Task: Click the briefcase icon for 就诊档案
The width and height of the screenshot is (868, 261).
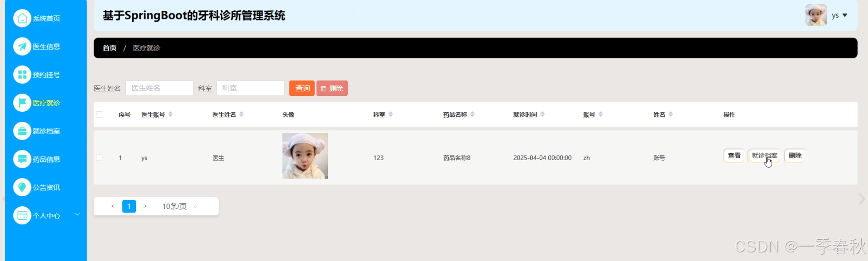Action: 22,131
